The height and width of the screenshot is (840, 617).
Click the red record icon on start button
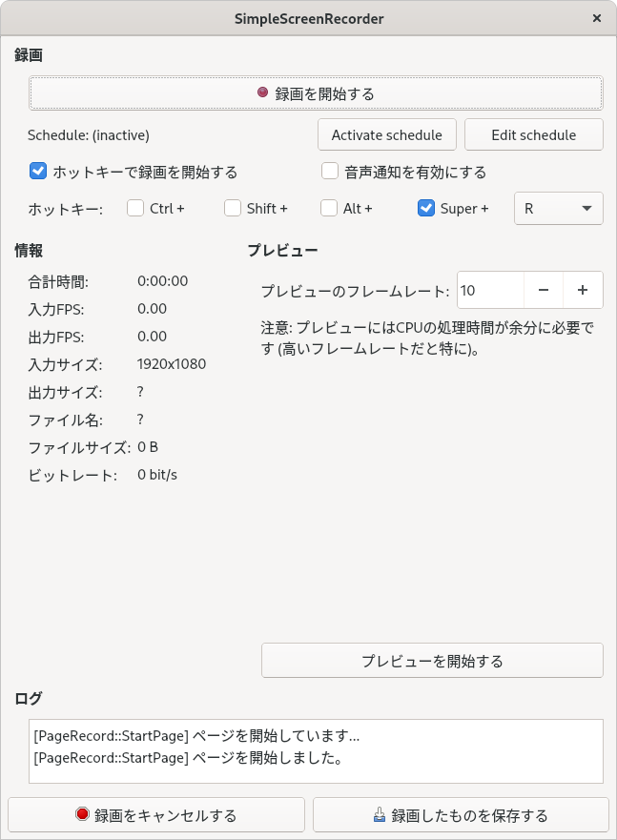(x=262, y=92)
